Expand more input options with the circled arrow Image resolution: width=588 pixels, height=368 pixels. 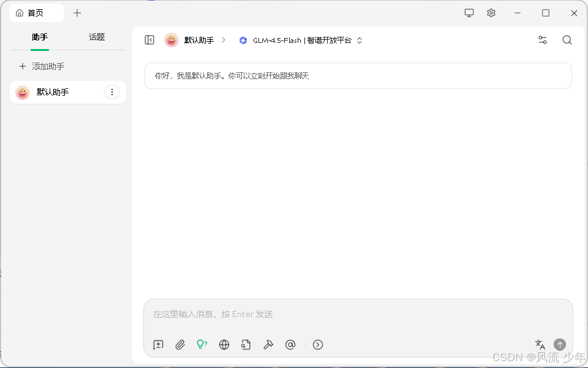pos(318,345)
